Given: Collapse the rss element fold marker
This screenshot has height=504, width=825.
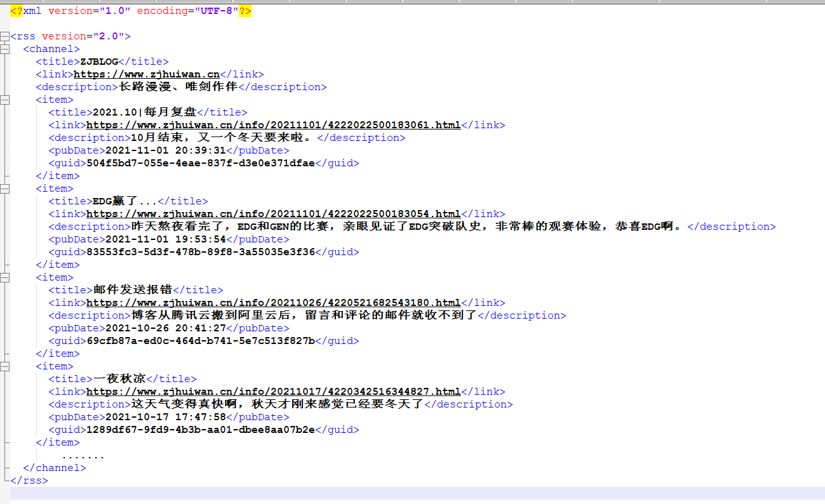Looking at the screenshot, I should tap(4, 36).
